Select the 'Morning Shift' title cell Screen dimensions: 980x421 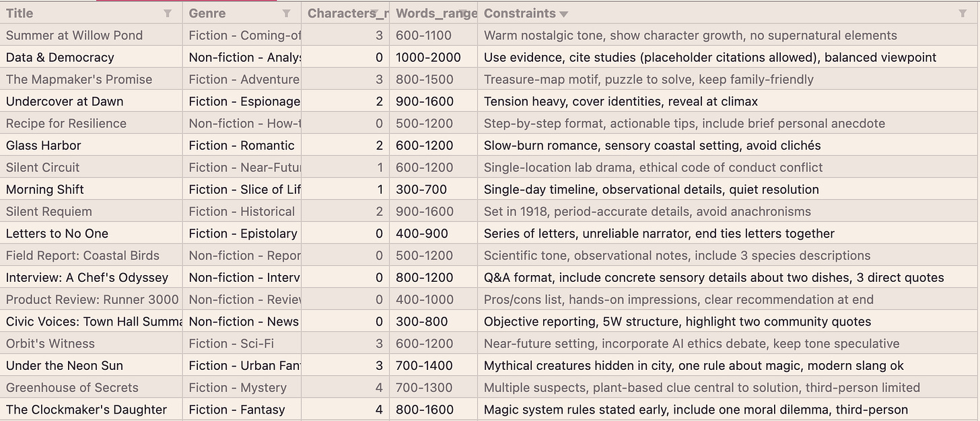[92, 190]
